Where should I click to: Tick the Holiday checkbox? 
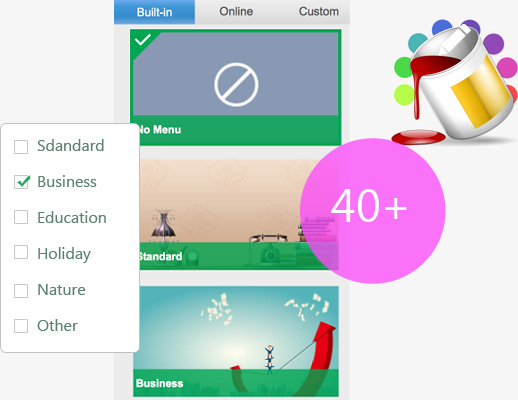[21, 252]
